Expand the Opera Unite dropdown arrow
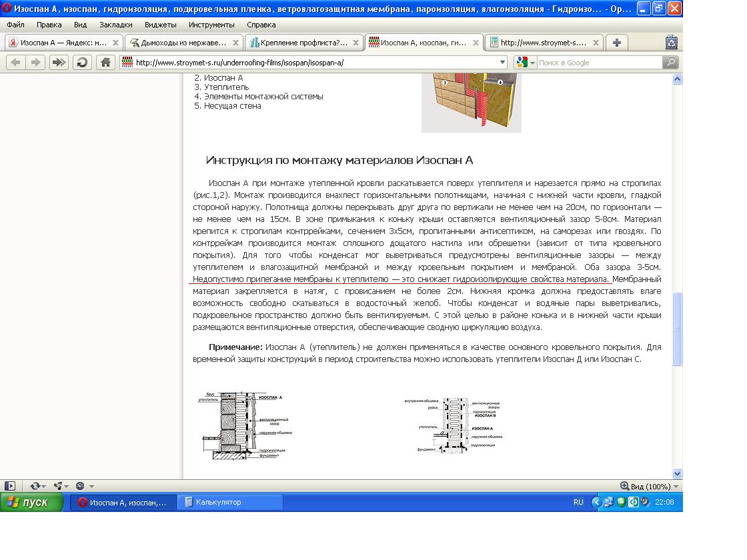747x560 pixels. tap(66, 487)
